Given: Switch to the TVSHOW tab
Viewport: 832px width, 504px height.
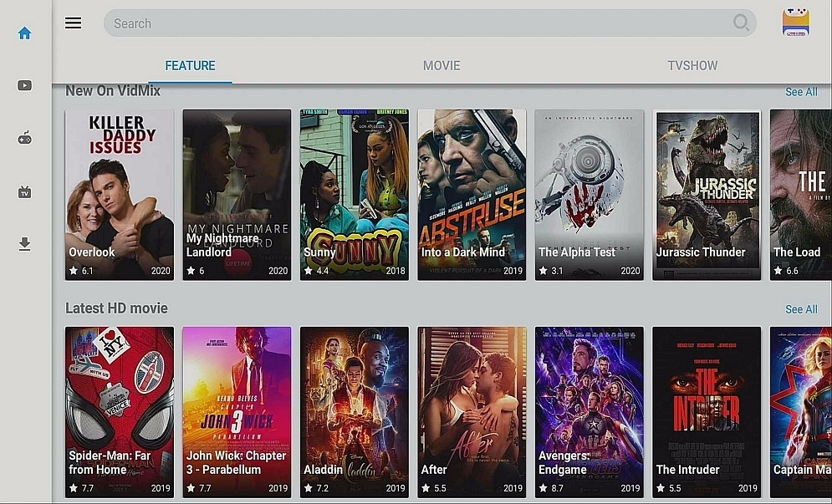Looking at the screenshot, I should coord(692,66).
